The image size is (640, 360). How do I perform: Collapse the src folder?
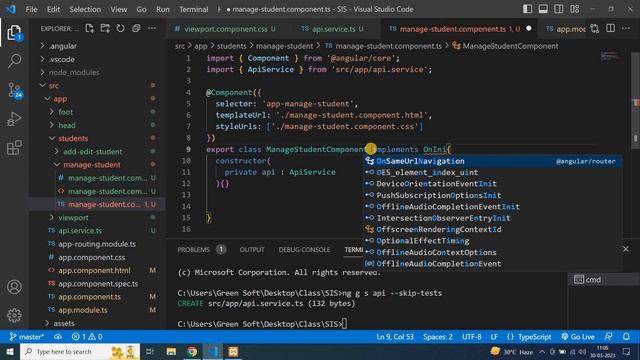54,86
